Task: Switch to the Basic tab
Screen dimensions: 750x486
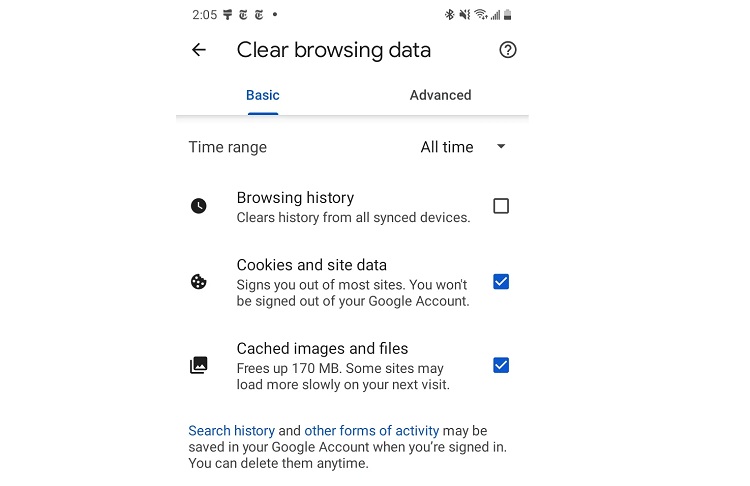Action: [x=263, y=95]
